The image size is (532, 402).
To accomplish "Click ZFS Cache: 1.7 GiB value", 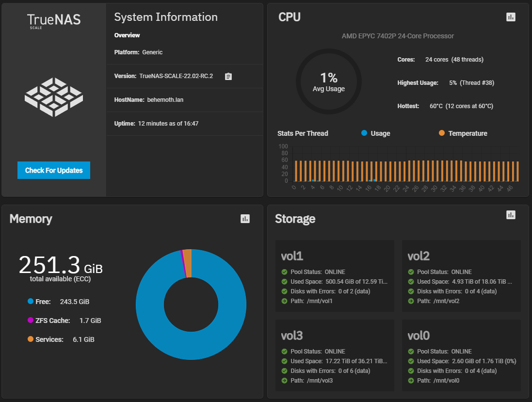I will pyautogui.click(x=90, y=321).
